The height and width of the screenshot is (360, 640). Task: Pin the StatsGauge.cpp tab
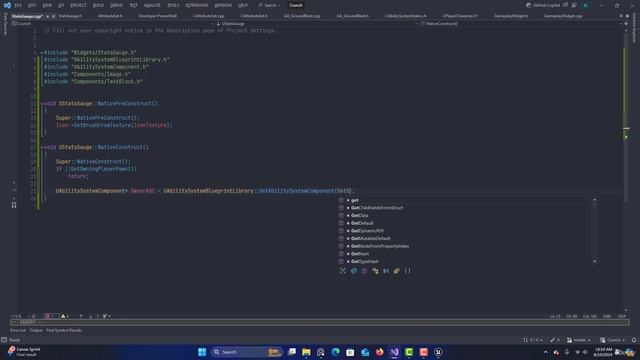coord(47,16)
